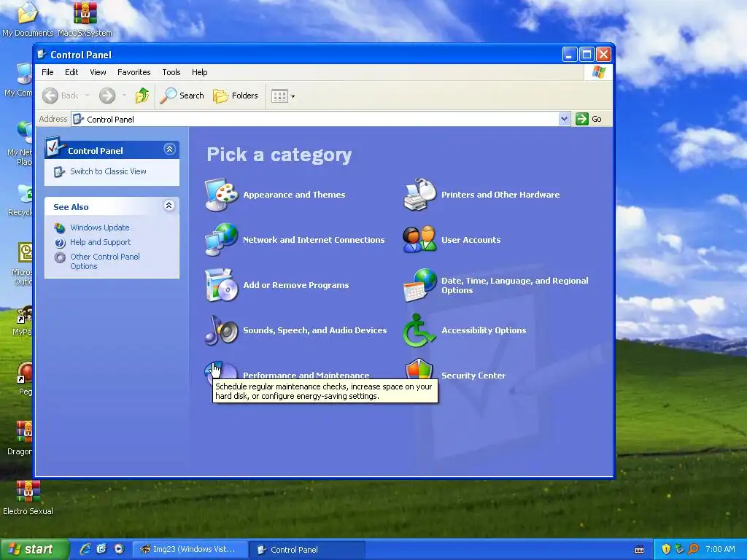Click the Performance and Maintenance label

[306, 376]
